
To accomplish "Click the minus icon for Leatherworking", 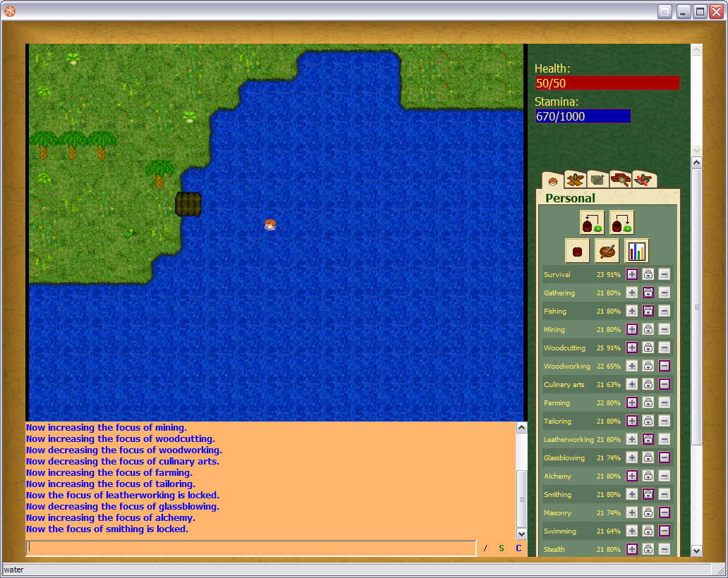I will coord(665,439).
